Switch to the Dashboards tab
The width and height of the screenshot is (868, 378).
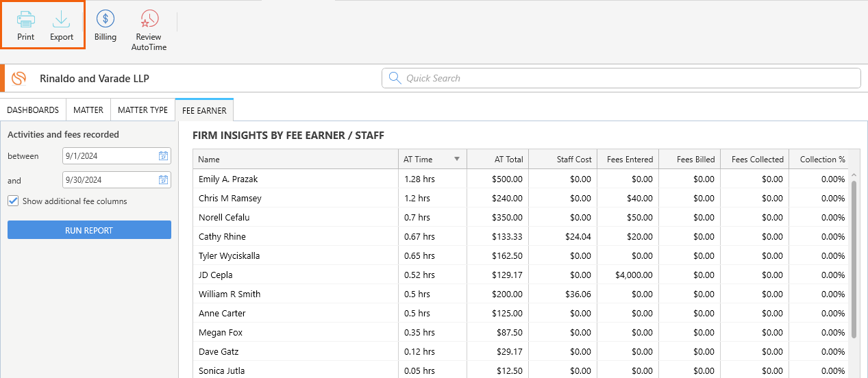[33, 110]
